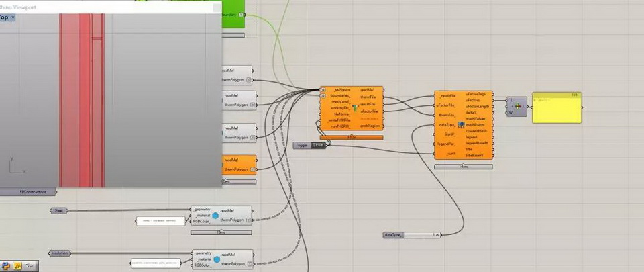Image resolution: width=644 pixels, height=272 pixels.
Task: Flip the Boolean Toggle's True value
Action: tap(318, 145)
